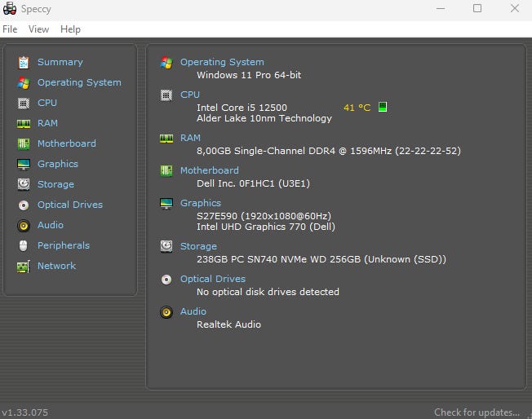This screenshot has height=419, width=532.
Task: Click the Peripherals mouse icon in sidebar
Action: point(23,245)
